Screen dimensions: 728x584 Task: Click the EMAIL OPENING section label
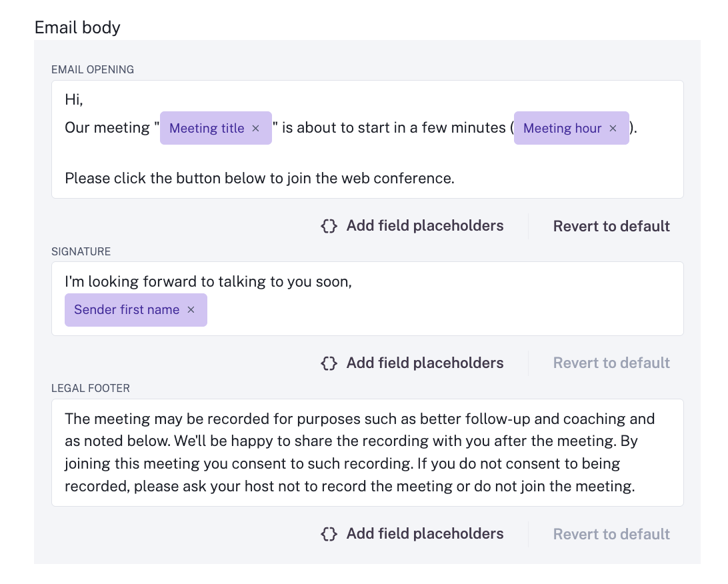click(x=93, y=69)
